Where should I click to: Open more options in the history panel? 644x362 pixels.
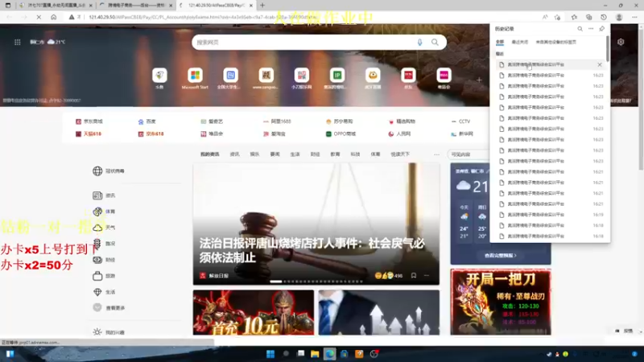(x=591, y=29)
